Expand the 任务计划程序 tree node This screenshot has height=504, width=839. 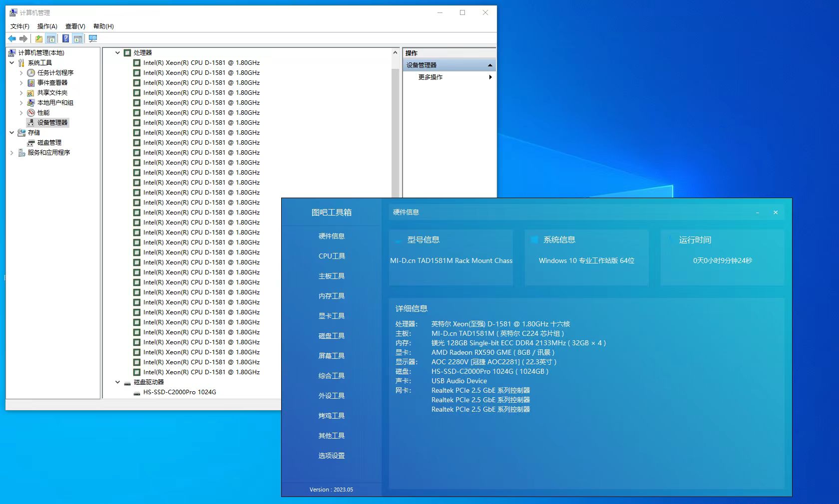21,72
